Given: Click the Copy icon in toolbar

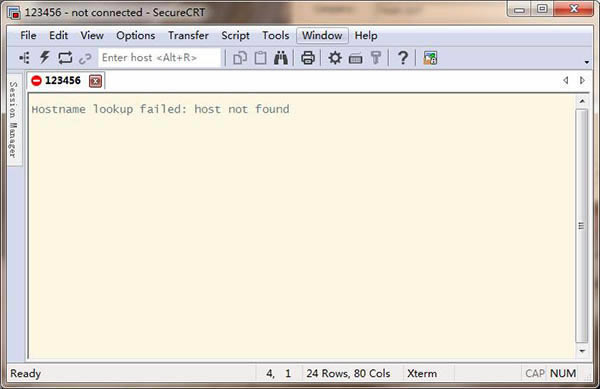Looking at the screenshot, I should 240,58.
